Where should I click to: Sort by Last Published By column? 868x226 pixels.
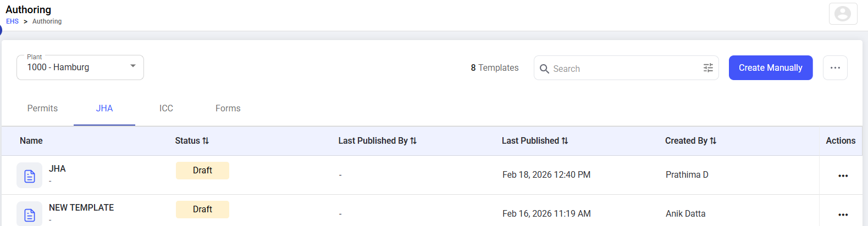click(x=377, y=141)
